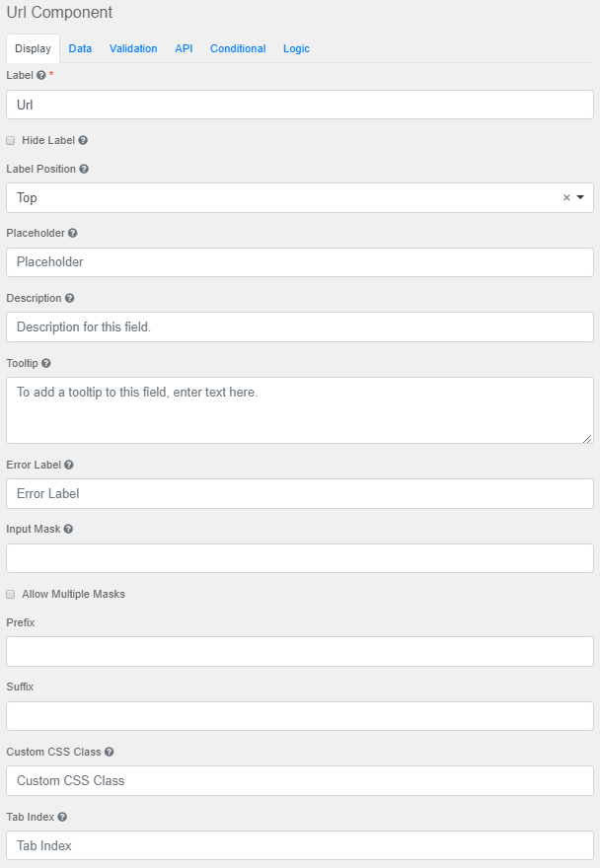Switch to the API tab

coord(184,48)
